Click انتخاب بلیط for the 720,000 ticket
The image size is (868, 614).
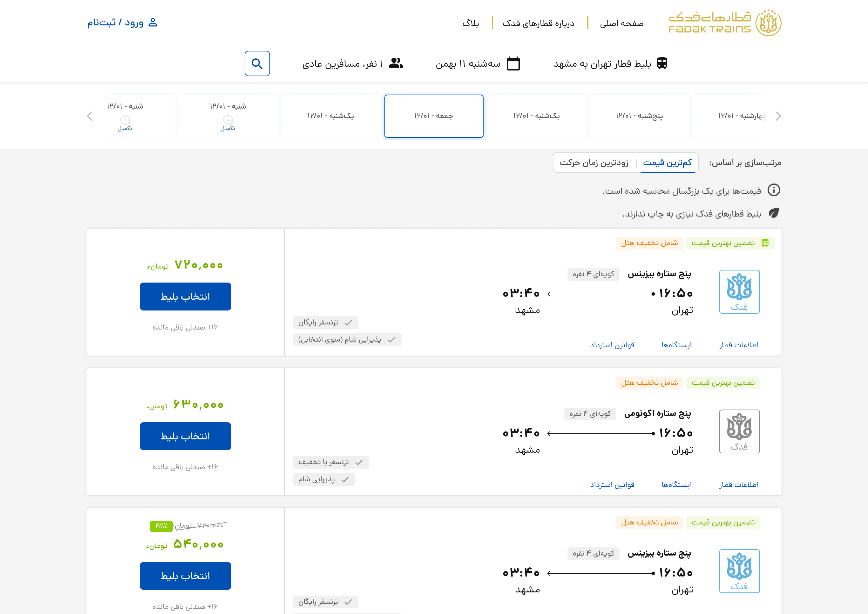(x=185, y=297)
